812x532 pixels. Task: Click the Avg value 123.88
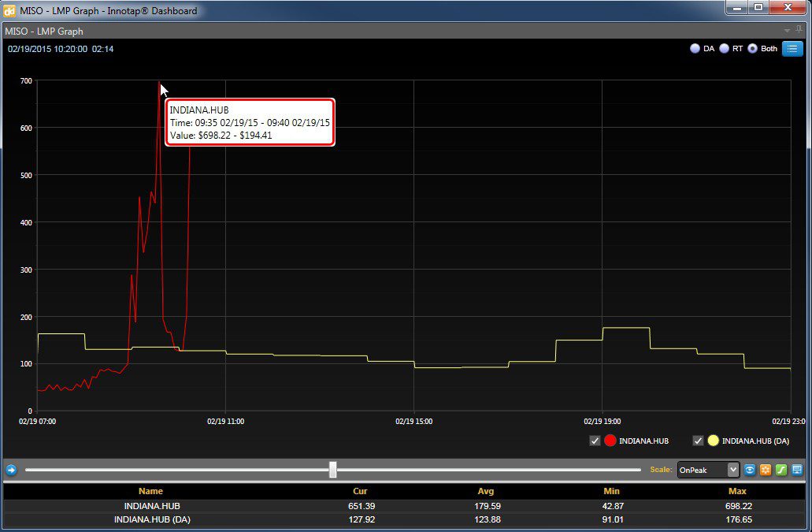click(x=488, y=519)
